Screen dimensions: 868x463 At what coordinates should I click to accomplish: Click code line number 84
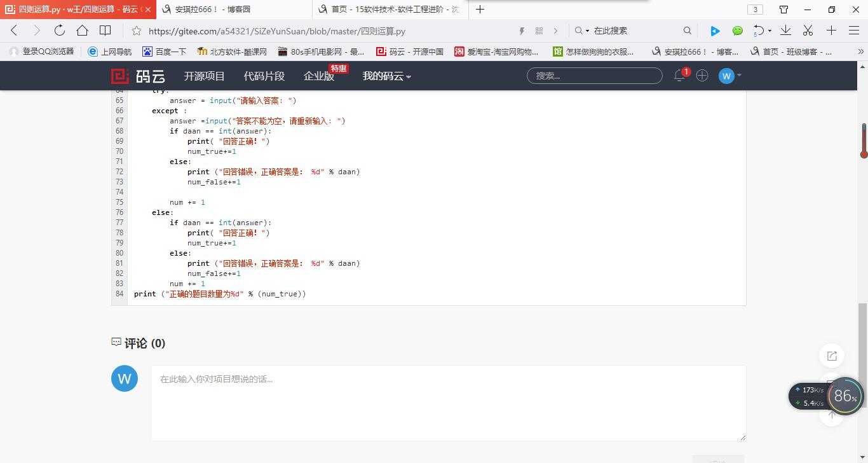(119, 294)
